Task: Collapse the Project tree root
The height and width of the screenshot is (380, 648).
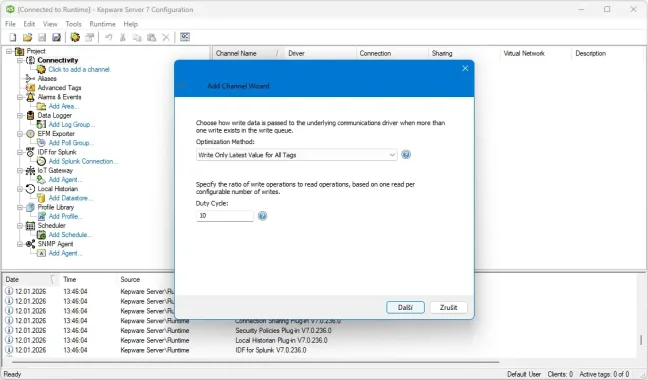Action: (x=9, y=51)
